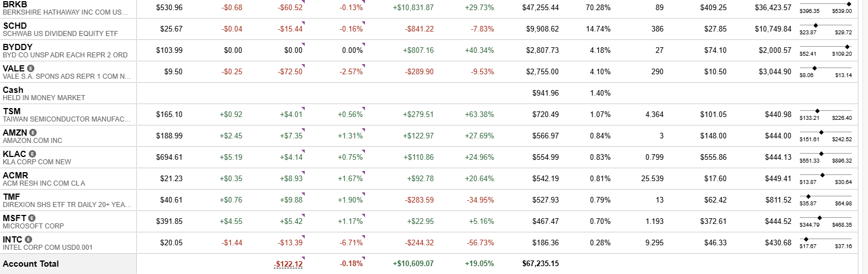The height and width of the screenshot is (274, 868).
Task: Click the Account Total row label
Action: pos(30,264)
